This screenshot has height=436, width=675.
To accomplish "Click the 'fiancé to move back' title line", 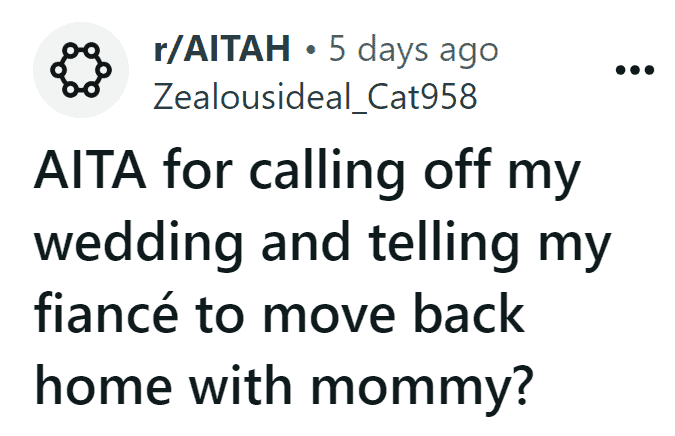I will [279, 313].
